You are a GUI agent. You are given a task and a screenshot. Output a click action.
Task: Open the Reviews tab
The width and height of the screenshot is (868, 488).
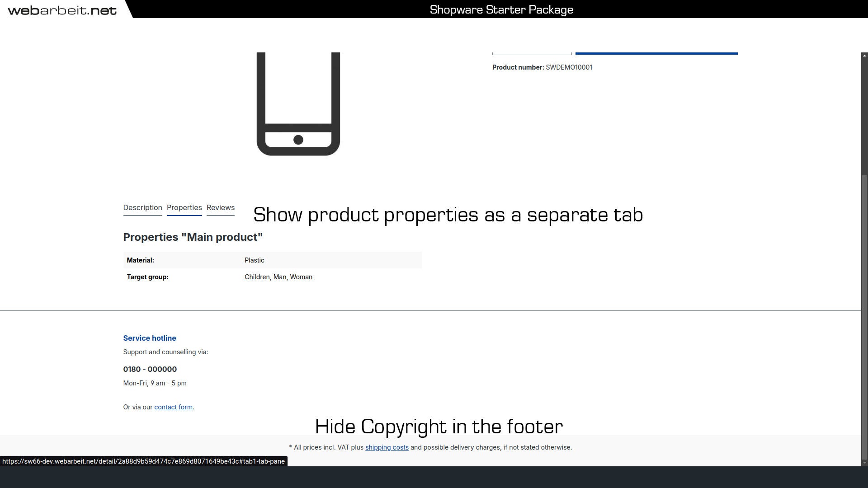click(x=221, y=208)
